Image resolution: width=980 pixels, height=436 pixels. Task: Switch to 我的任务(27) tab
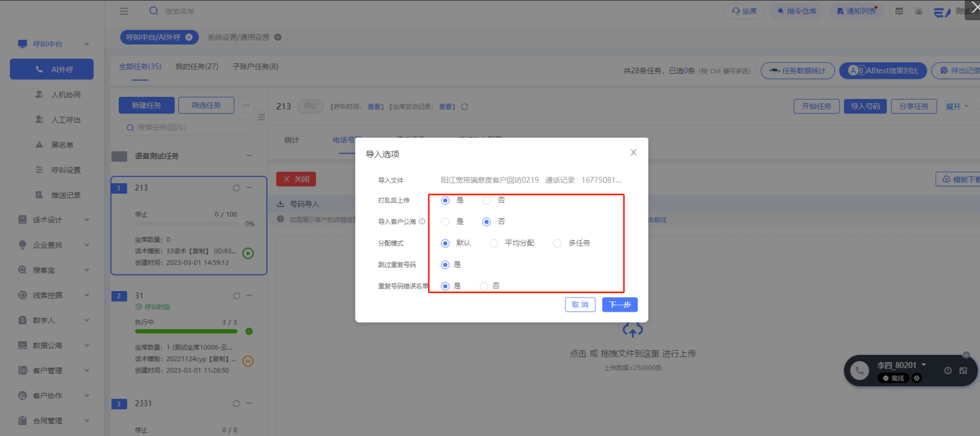point(197,67)
